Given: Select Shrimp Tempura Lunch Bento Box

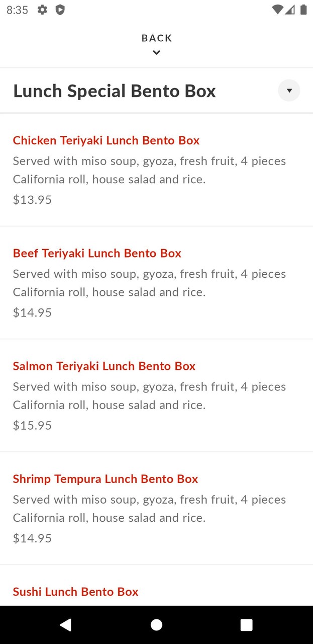Looking at the screenshot, I should pyautogui.click(x=105, y=478).
